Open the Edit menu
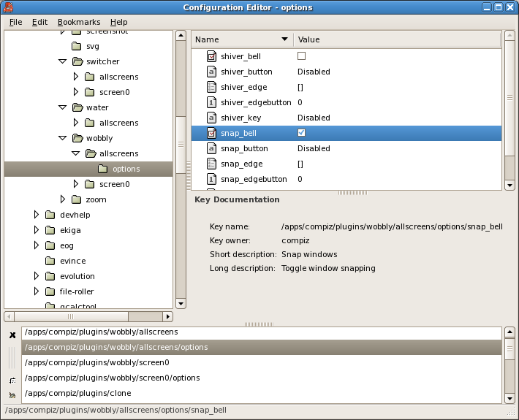Screen dimensions: 519x420 click(39, 22)
